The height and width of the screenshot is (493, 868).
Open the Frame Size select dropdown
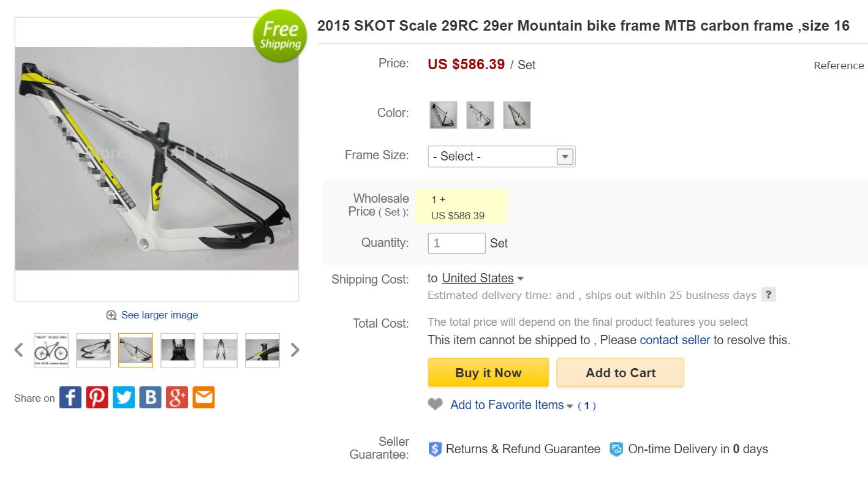click(501, 156)
